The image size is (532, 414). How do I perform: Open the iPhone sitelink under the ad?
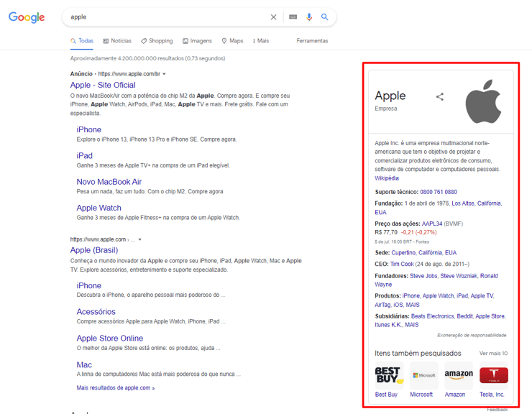click(x=89, y=129)
